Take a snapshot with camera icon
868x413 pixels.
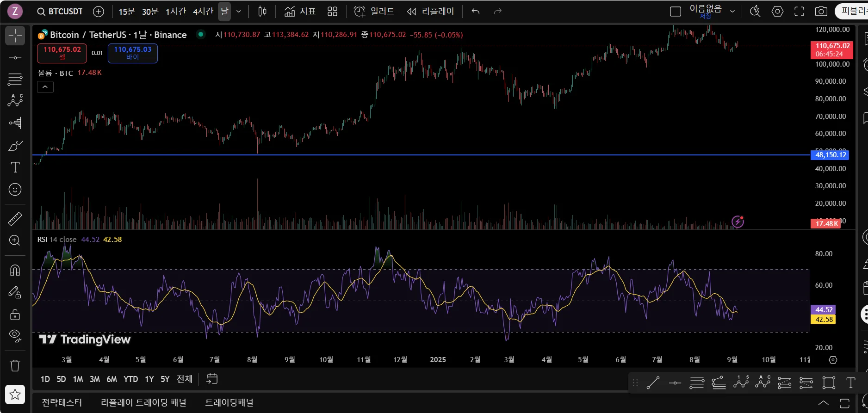[x=821, y=12]
